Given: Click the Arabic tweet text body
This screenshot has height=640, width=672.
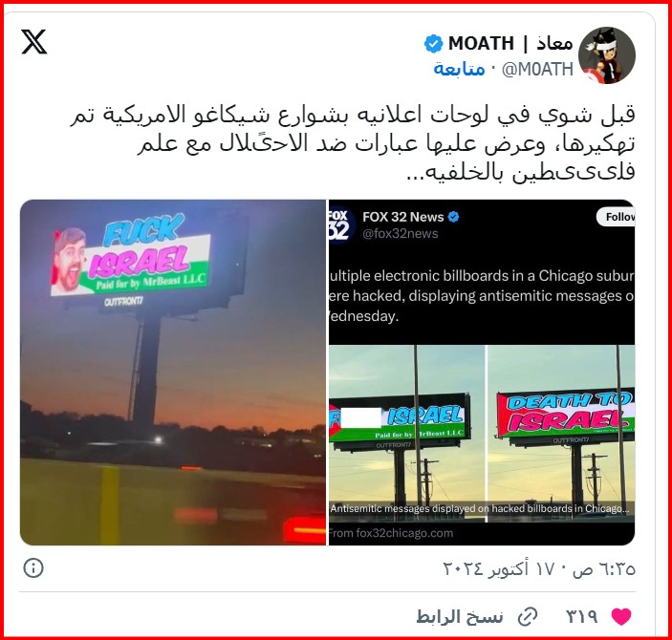Looking at the screenshot, I should pyautogui.click(x=353, y=143).
